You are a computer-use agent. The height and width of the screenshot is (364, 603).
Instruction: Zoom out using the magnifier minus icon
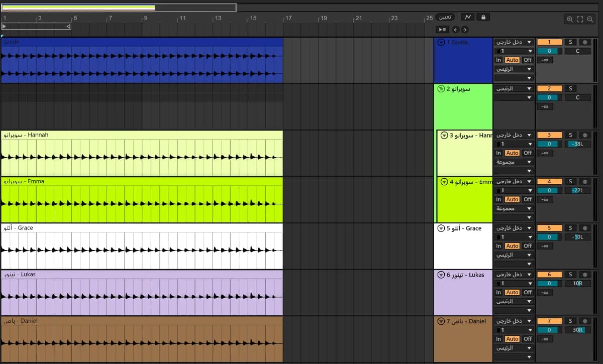590,19
